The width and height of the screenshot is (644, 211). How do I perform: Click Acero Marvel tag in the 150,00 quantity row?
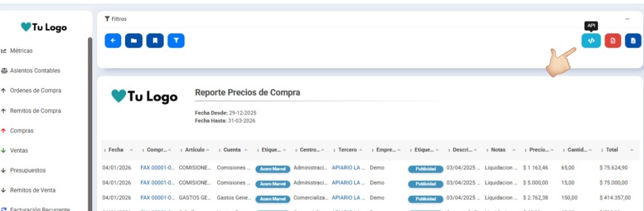273,199
